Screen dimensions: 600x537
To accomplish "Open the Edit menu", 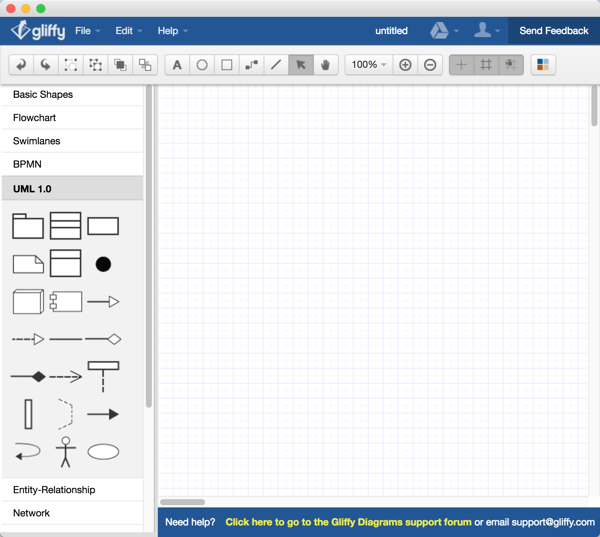I will point(128,31).
